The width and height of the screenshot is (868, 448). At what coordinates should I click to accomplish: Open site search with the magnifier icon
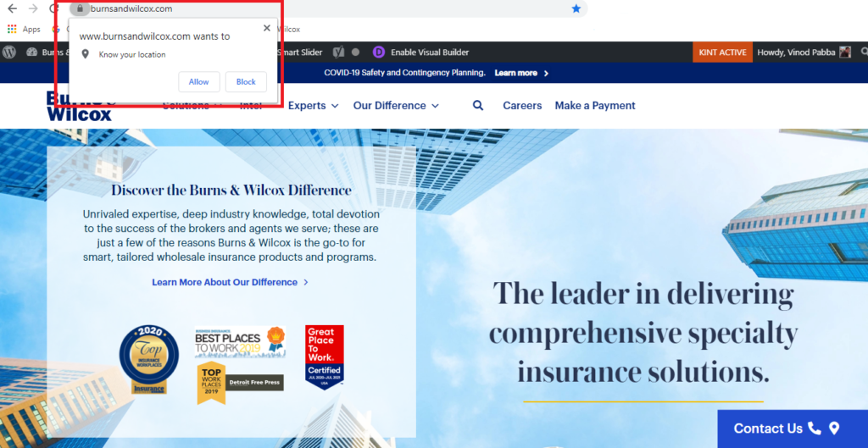coord(478,106)
